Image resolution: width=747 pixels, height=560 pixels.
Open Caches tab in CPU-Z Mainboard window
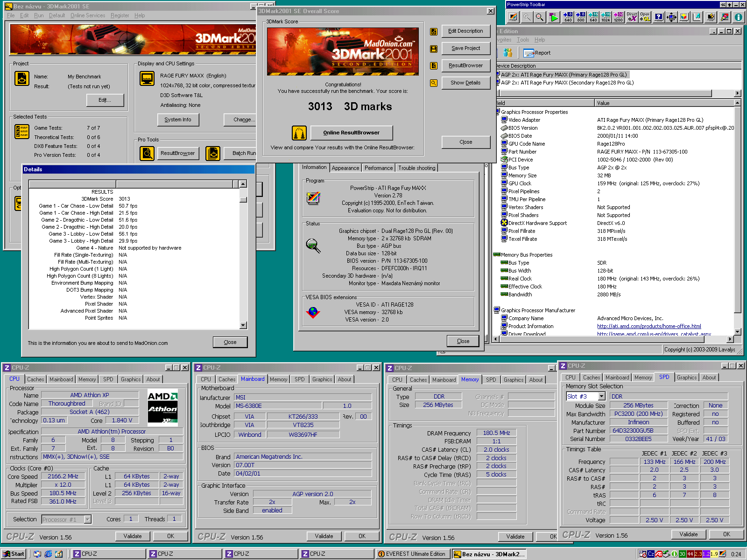pyautogui.click(x=227, y=379)
